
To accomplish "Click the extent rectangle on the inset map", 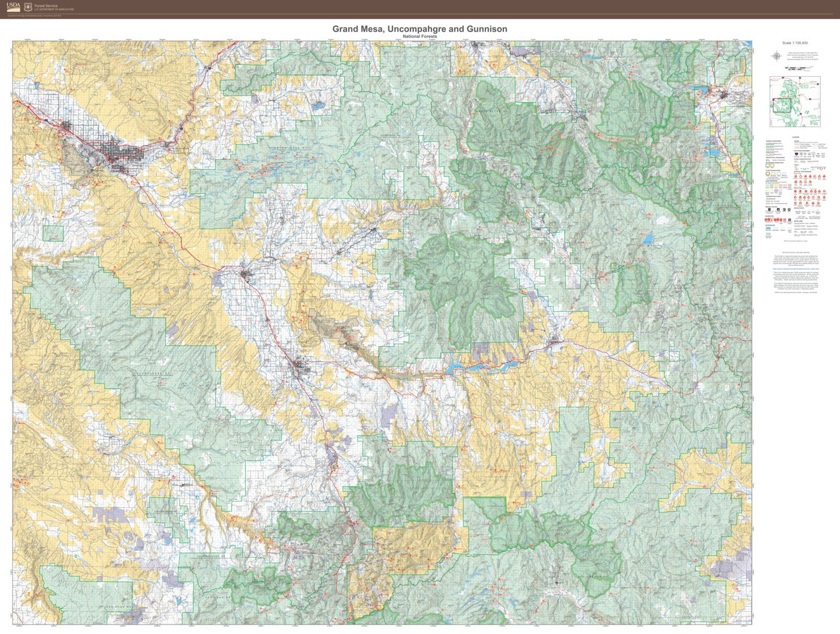I will (x=782, y=105).
